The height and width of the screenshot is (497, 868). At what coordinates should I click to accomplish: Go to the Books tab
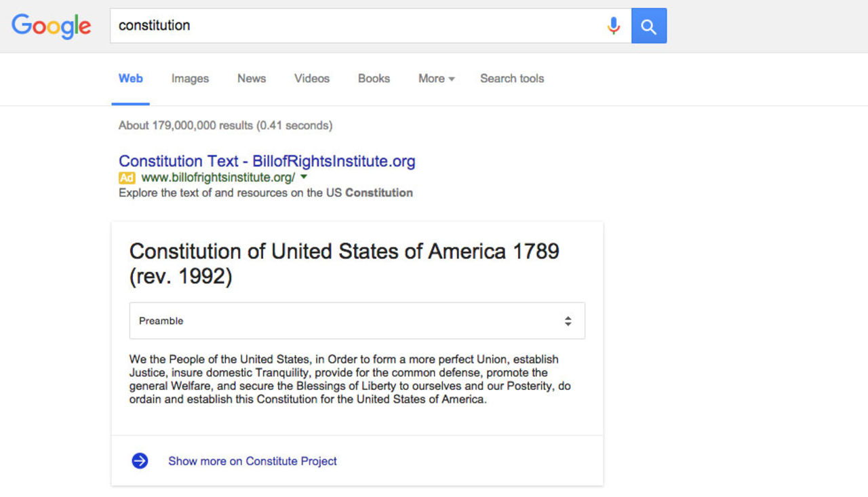[x=374, y=79]
